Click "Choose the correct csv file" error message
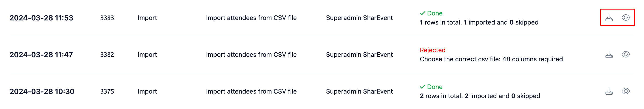644x109 pixels. pos(491,59)
